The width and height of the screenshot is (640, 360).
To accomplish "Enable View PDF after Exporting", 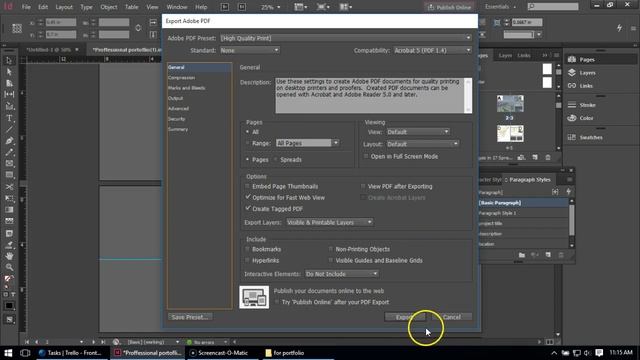I will [363, 186].
